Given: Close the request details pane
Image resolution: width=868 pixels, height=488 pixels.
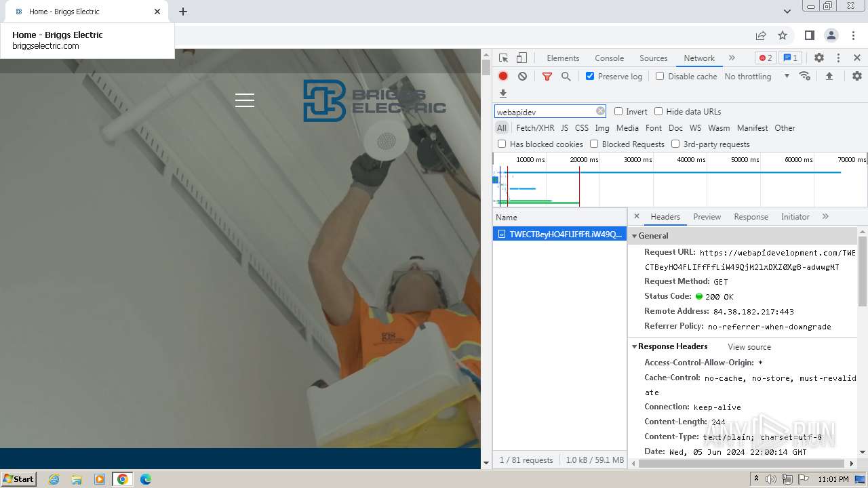Looking at the screenshot, I should (636, 216).
